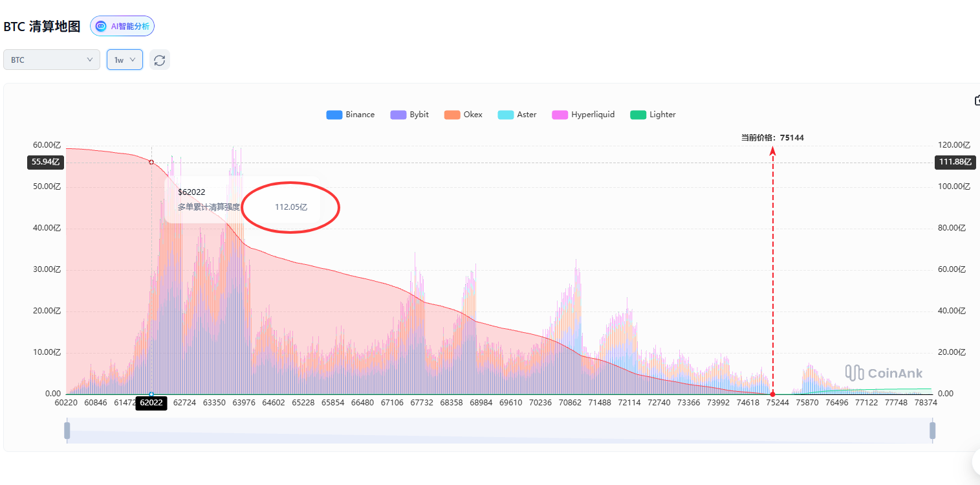Grab the left handle of range slider
Image resolution: width=980 pixels, height=485 pixels.
point(67,431)
